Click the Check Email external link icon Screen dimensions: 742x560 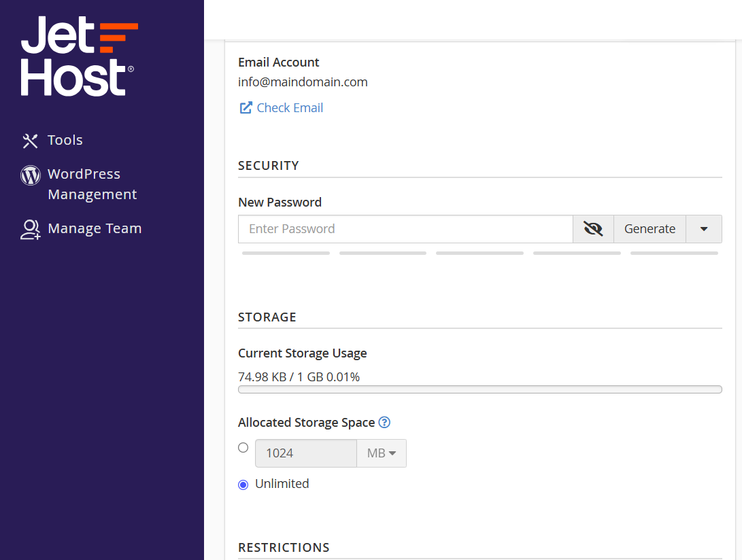[246, 108]
